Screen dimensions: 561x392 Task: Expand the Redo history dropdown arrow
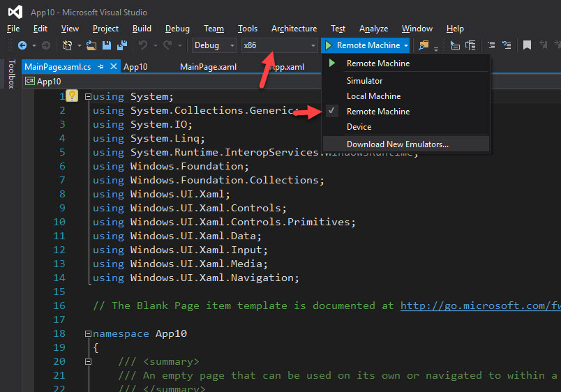180,46
